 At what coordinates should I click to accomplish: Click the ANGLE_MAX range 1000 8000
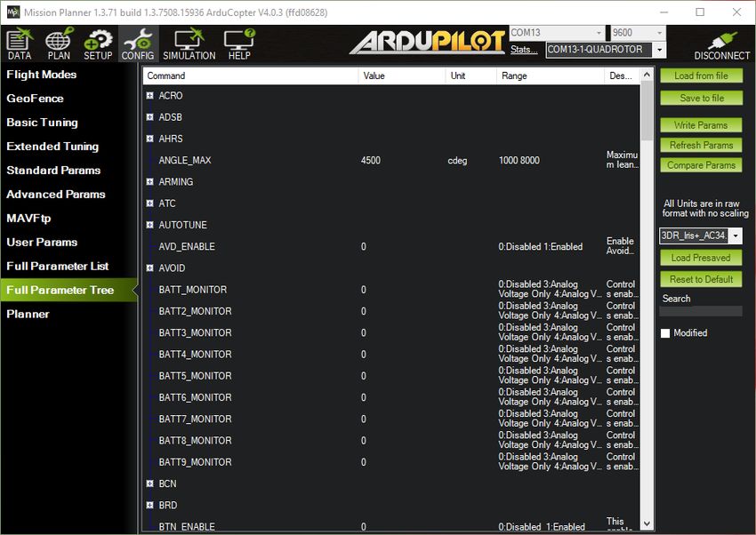(x=519, y=160)
